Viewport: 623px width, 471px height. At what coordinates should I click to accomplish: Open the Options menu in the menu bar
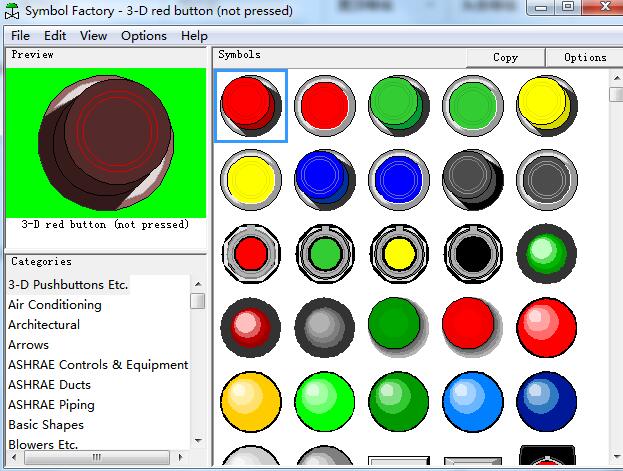point(144,36)
